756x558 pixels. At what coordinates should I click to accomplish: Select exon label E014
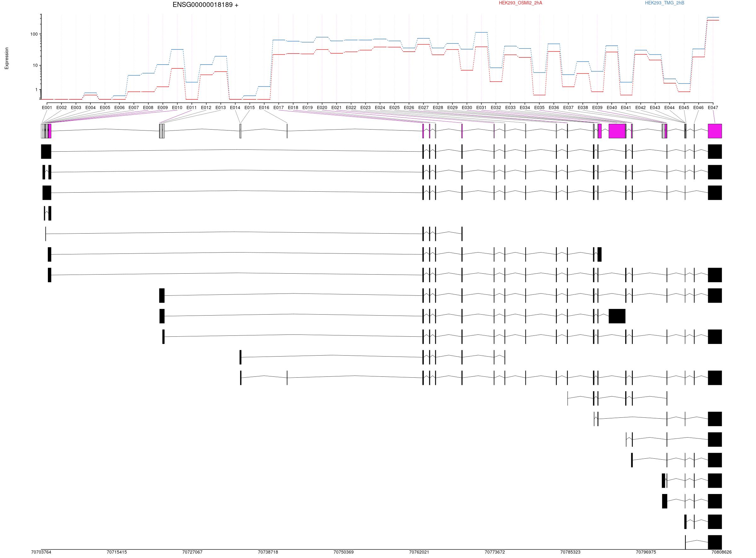(235, 108)
